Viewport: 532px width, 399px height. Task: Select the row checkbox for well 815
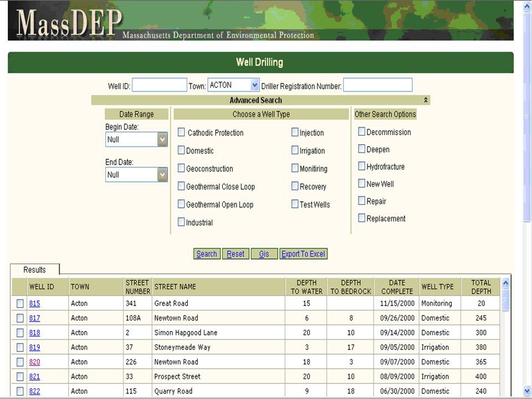click(20, 303)
